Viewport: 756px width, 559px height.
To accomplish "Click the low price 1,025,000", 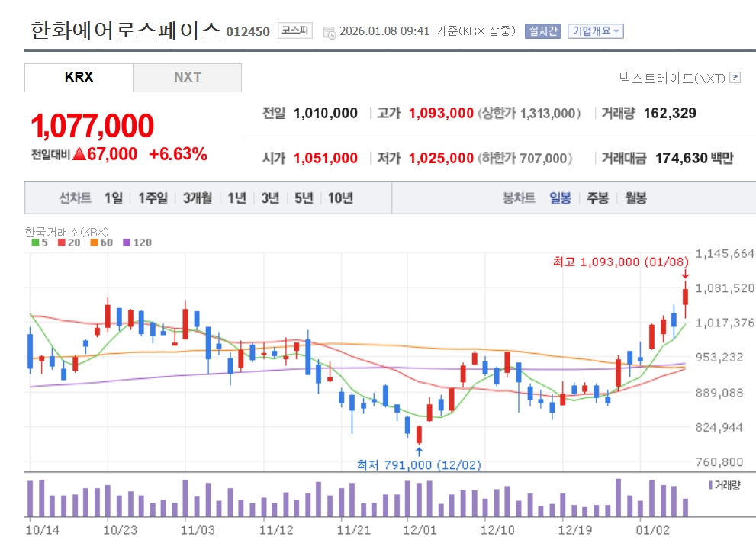I will coord(441,158).
